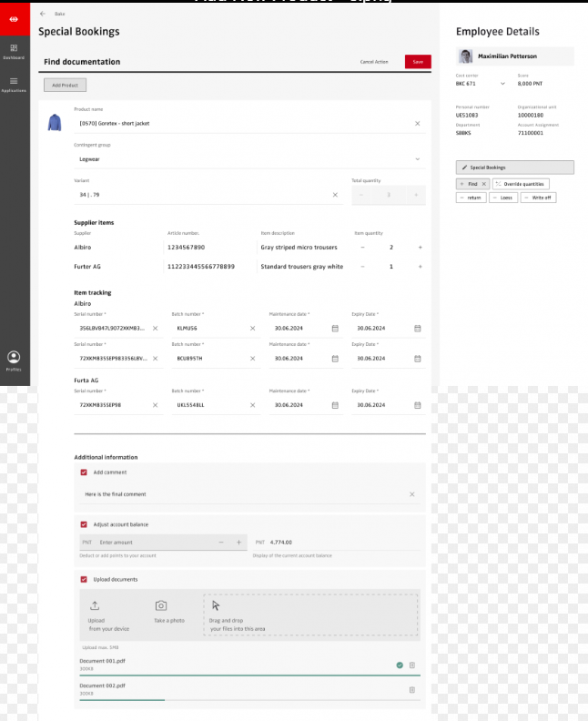Delete Document 002.pdf with the trash icon
This screenshot has width=588, height=721.
(x=411, y=690)
